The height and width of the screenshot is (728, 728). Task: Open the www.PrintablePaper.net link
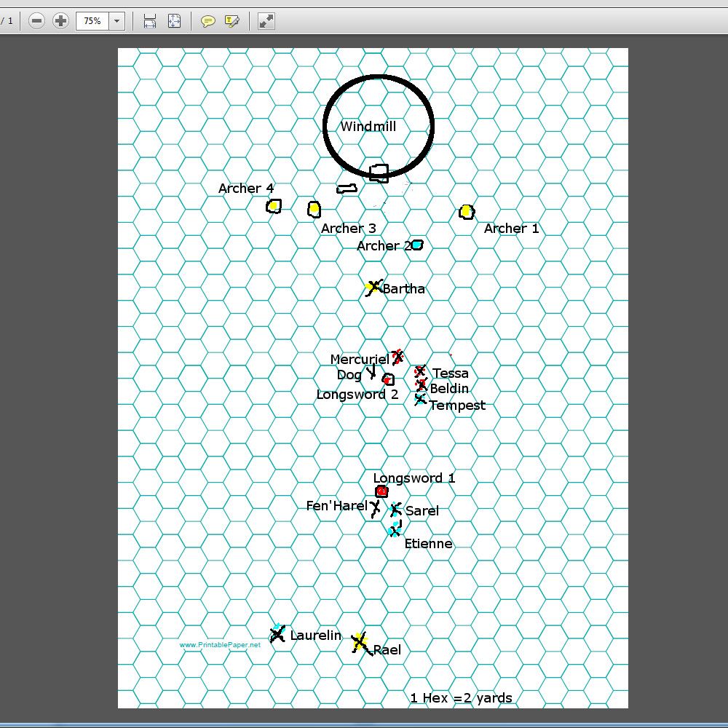click(219, 644)
